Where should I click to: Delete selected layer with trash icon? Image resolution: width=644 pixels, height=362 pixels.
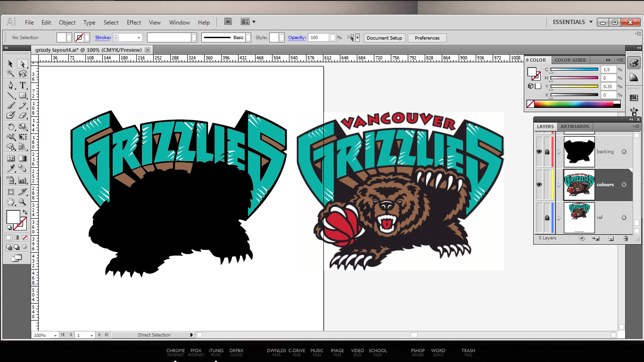tap(626, 239)
